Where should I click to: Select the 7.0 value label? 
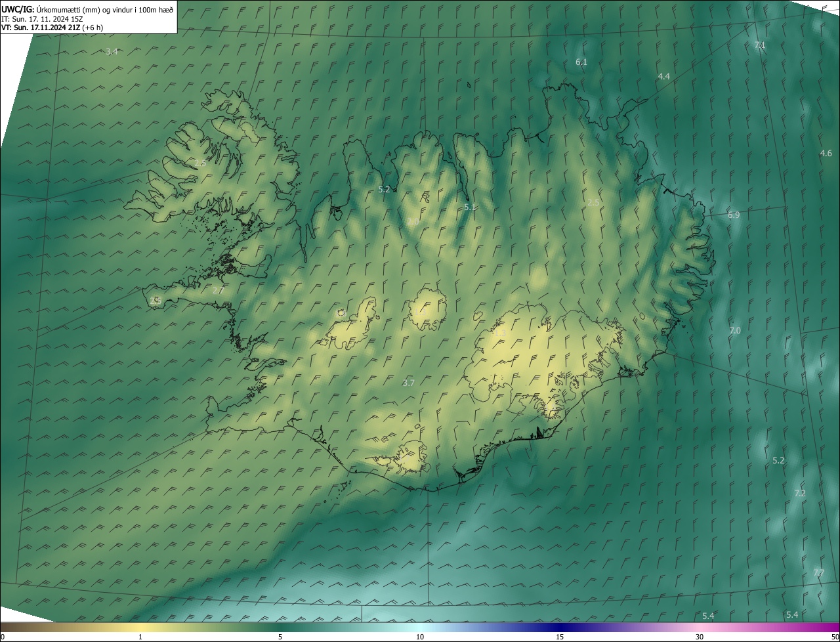735,330
